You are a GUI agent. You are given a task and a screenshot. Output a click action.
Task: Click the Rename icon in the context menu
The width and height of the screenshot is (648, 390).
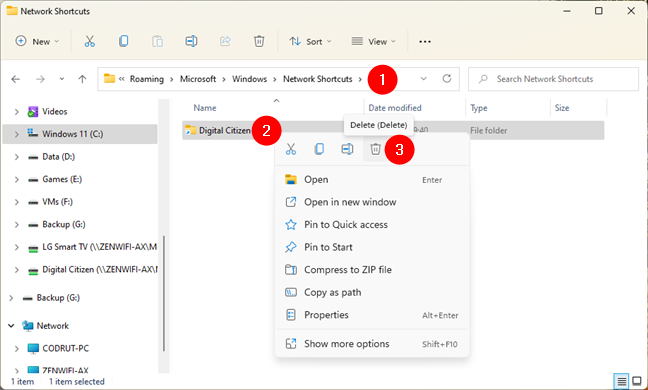[x=347, y=149]
